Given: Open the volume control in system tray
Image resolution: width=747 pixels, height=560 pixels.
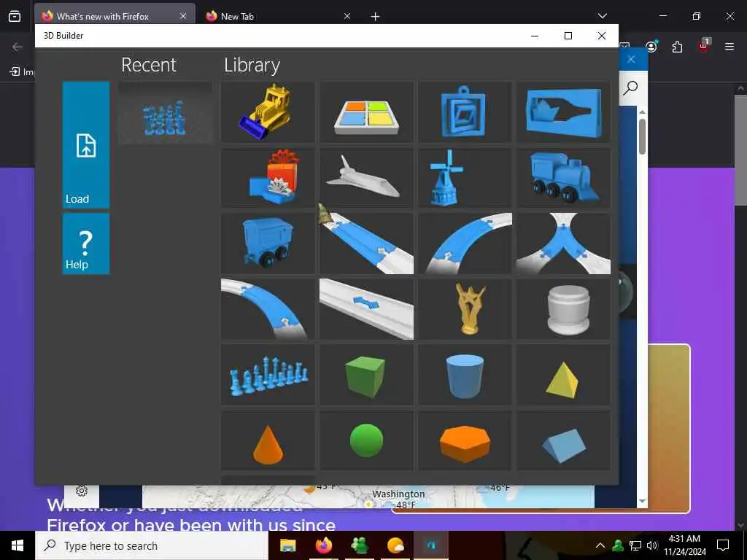Looking at the screenshot, I should [652, 545].
